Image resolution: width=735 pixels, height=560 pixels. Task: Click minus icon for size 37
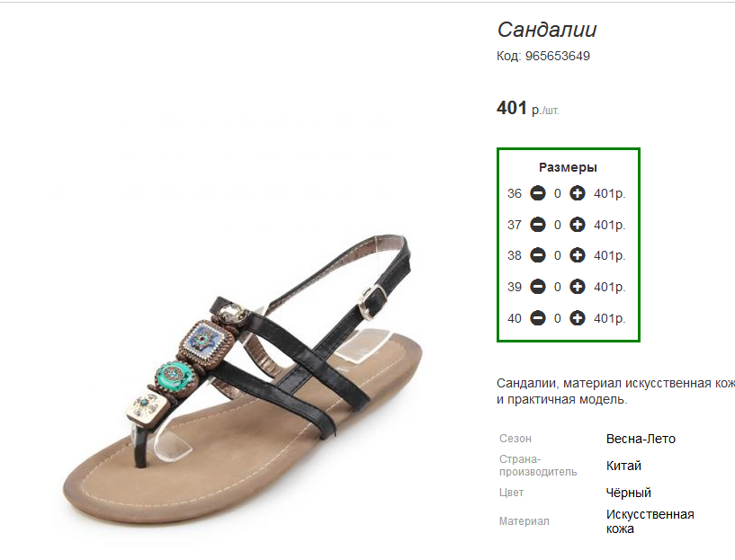[x=538, y=225]
